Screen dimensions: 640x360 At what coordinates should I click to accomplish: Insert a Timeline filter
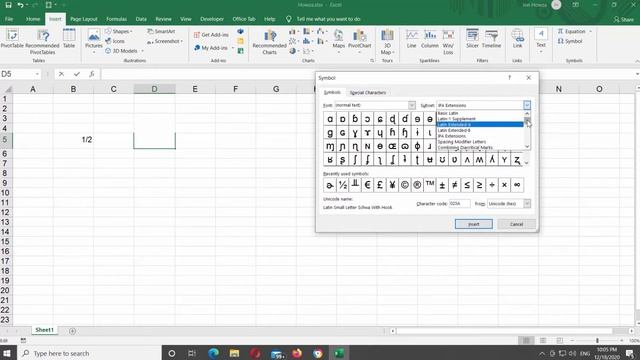pos(491,39)
